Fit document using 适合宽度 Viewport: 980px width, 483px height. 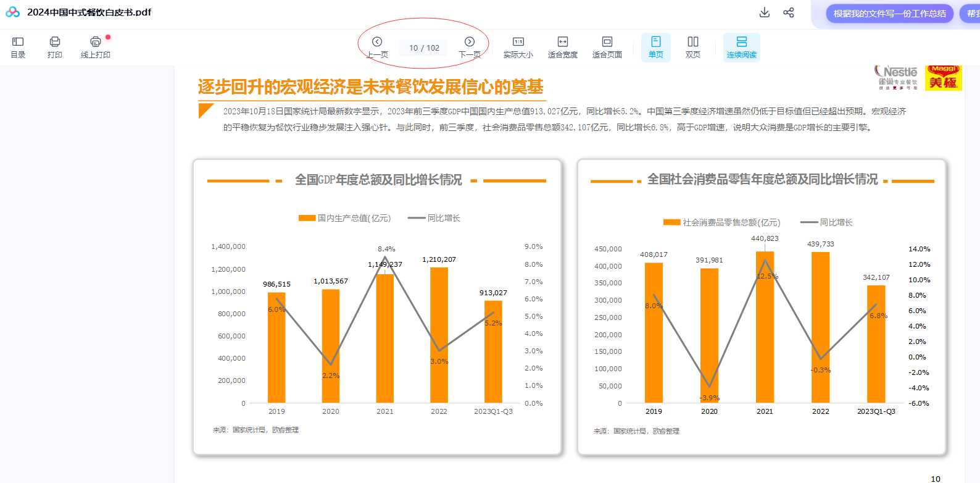(562, 47)
